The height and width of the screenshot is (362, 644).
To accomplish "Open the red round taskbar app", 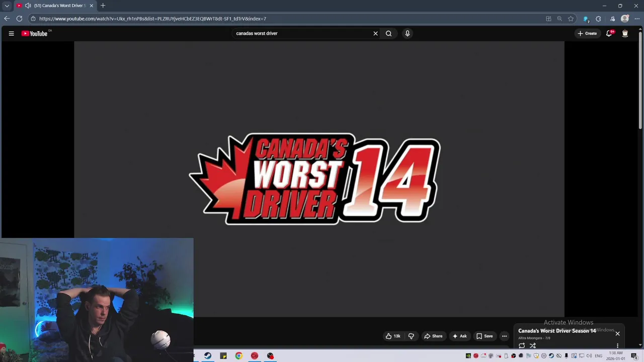I will pos(255,356).
